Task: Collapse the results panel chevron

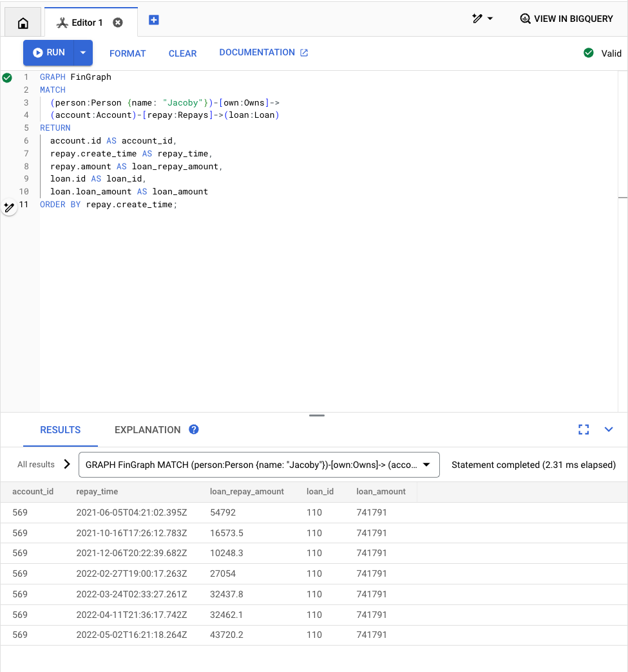Action: point(609,429)
